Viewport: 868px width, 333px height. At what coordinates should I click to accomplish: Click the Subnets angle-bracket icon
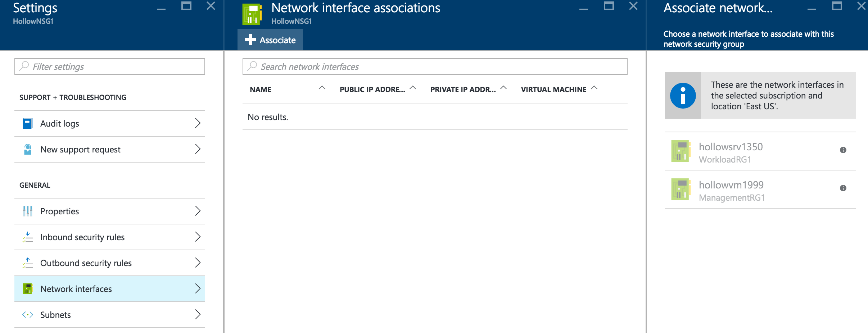point(27,315)
